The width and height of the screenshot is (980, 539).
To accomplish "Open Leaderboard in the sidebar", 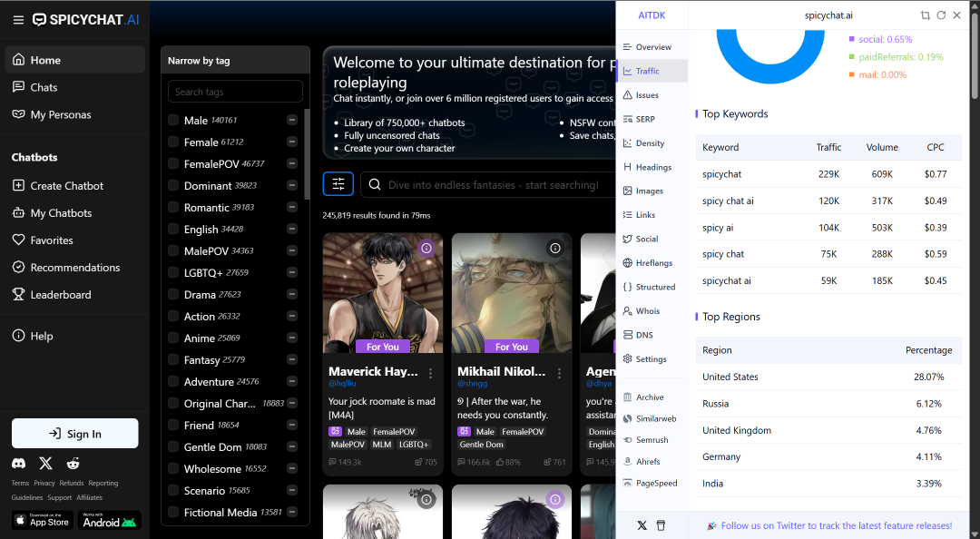I will [75, 295].
